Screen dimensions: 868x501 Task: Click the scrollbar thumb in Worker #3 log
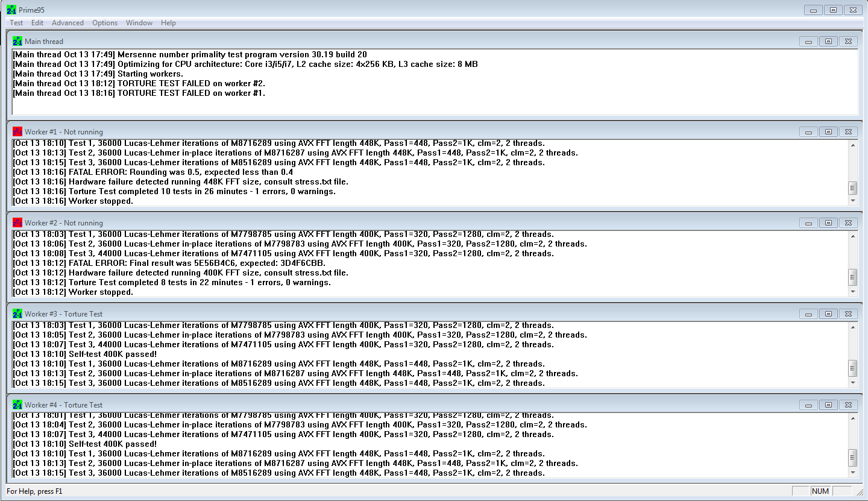coord(852,368)
